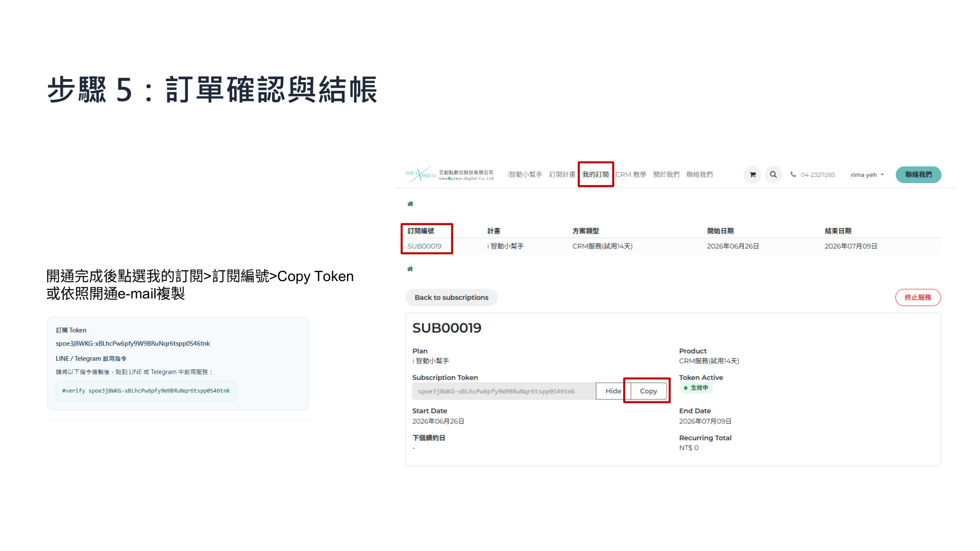This screenshot has height=551, width=980.
Task: Hide the subscription token
Action: (613, 391)
